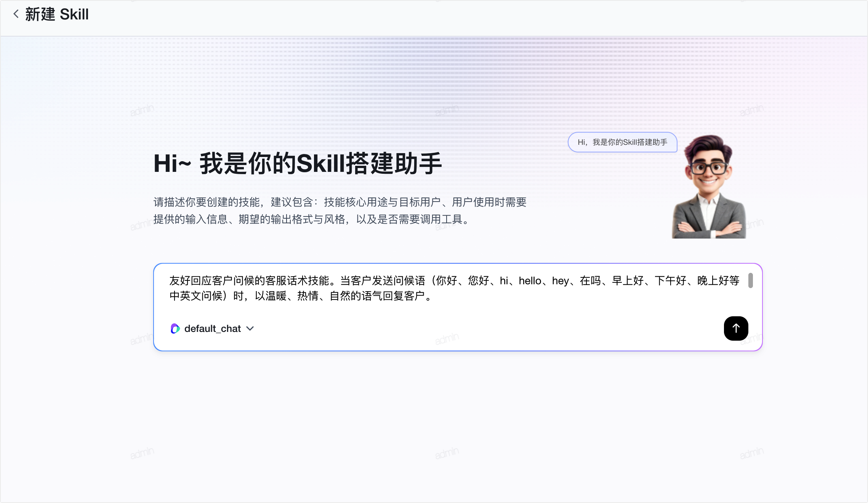Click the heading 'Hi~ 我是你的Skill搭建助手'
This screenshot has height=503, width=868.
[x=298, y=163]
